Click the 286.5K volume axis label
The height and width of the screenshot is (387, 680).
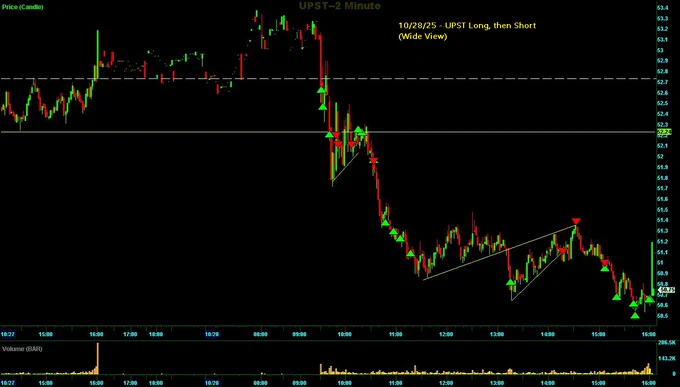(x=666, y=343)
